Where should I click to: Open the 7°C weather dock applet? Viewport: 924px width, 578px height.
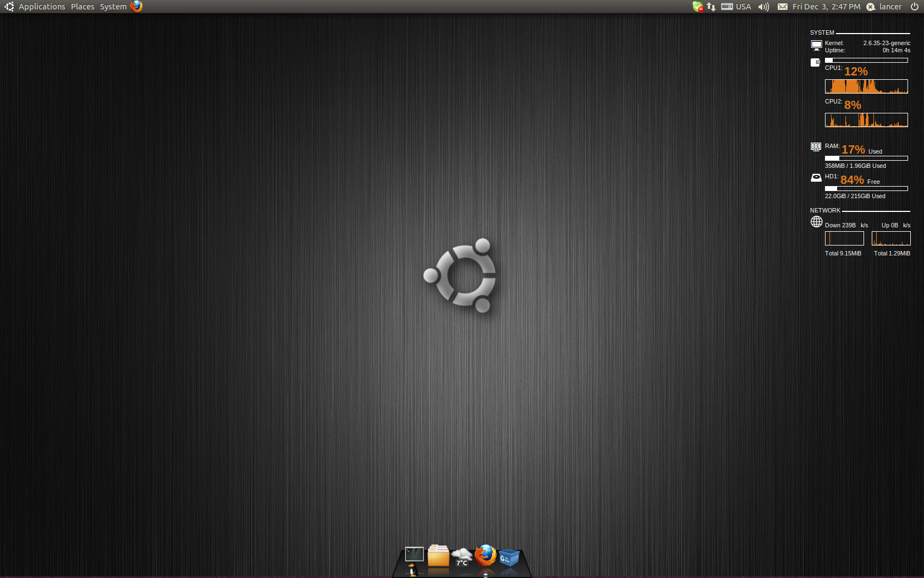462,557
